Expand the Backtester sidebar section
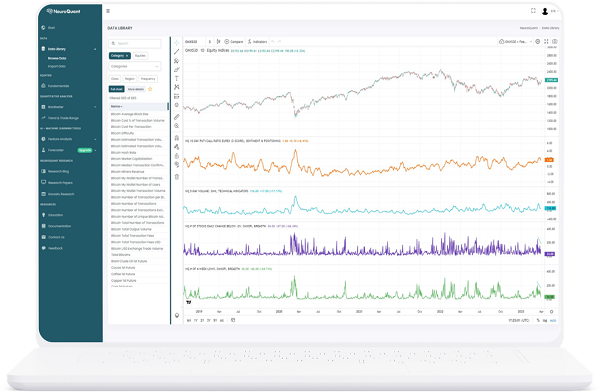600x392 pixels. (95, 107)
